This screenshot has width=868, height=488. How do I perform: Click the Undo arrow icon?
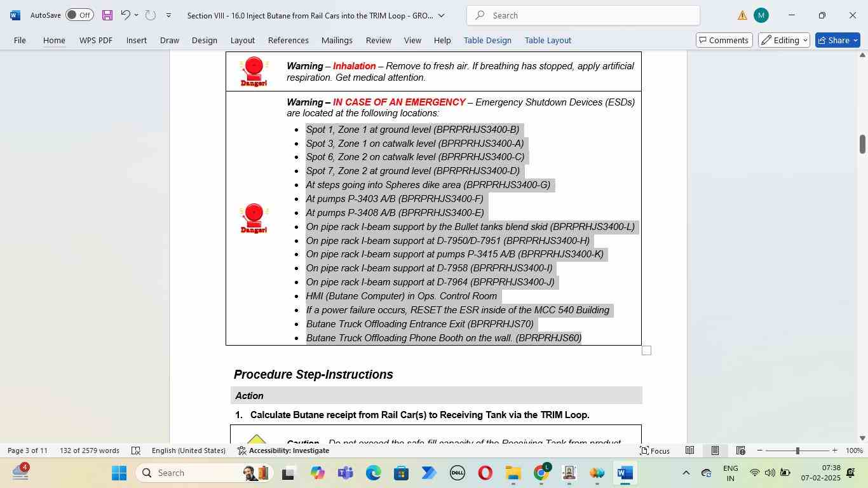[x=125, y=15]
